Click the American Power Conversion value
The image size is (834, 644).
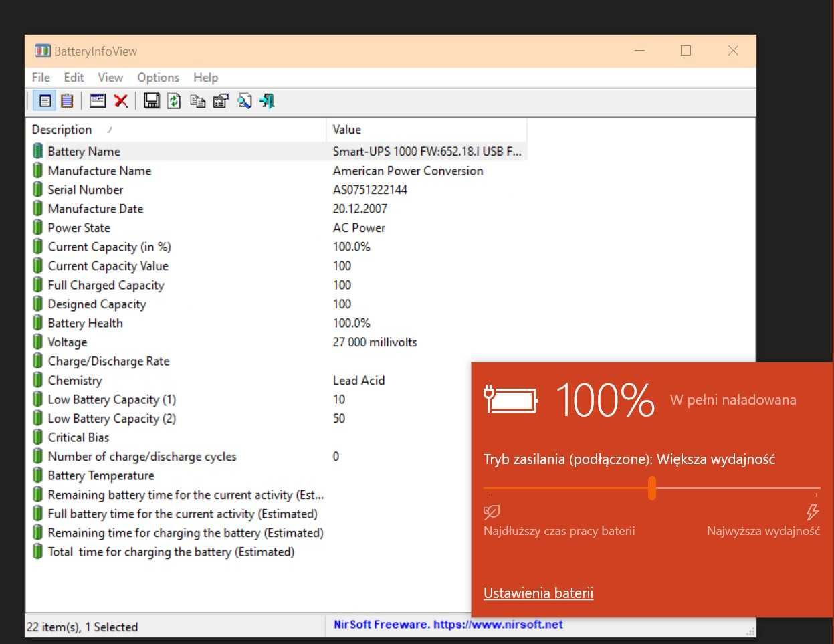408,171
